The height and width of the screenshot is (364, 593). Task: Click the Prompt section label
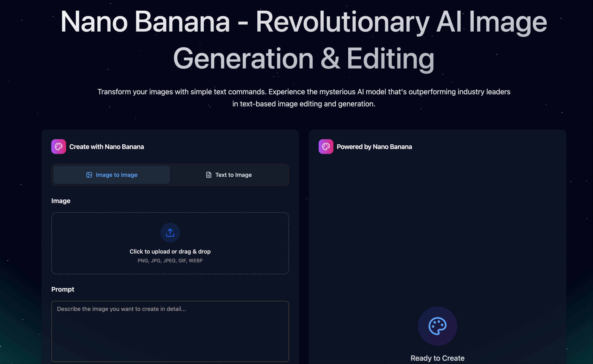click(63, 289)
